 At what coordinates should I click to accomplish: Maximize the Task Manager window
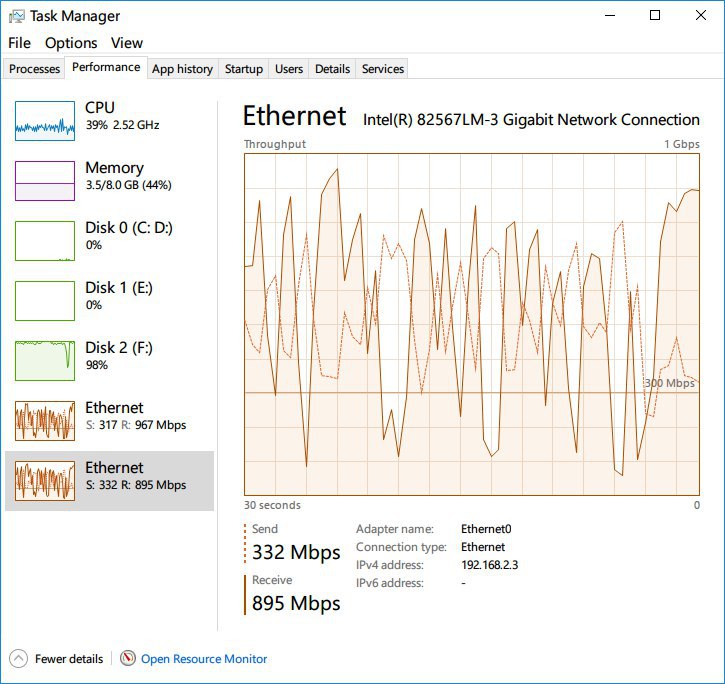[x=655, y=15]
